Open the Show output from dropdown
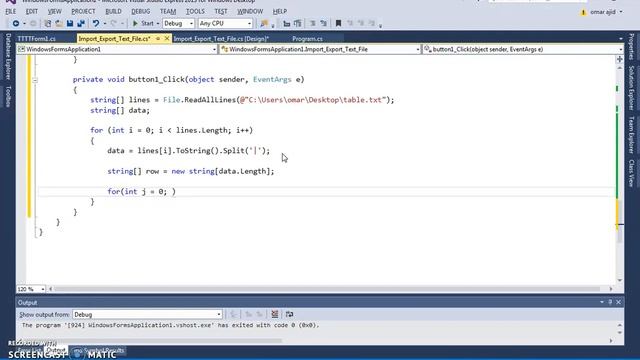This screenshot has height=360, width=640. pyautogui.click(x=147, y=315)
